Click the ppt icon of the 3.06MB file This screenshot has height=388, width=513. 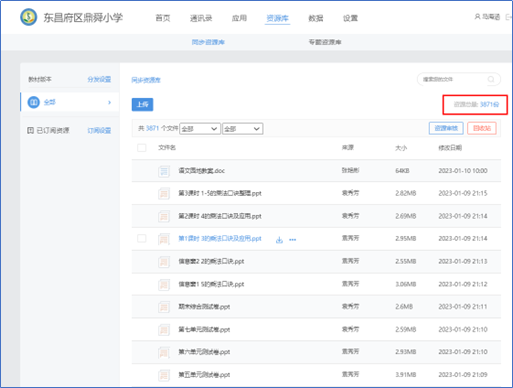164,284
